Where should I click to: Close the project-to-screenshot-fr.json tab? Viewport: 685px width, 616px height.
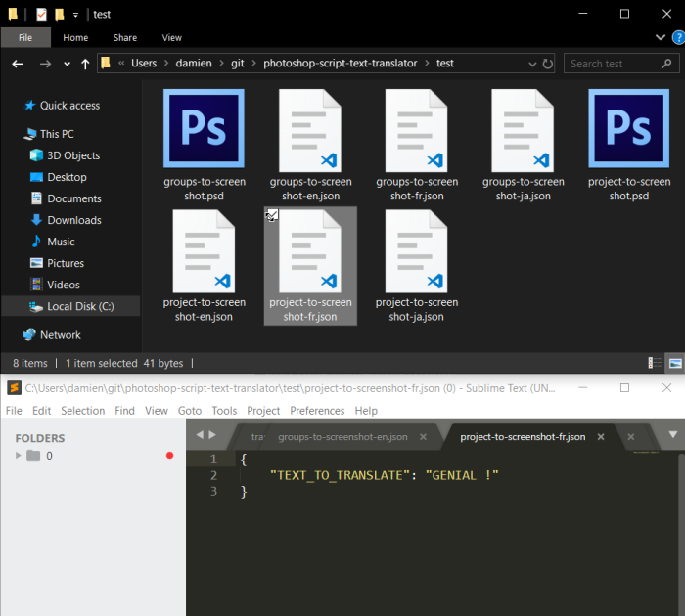pos(601,436)
